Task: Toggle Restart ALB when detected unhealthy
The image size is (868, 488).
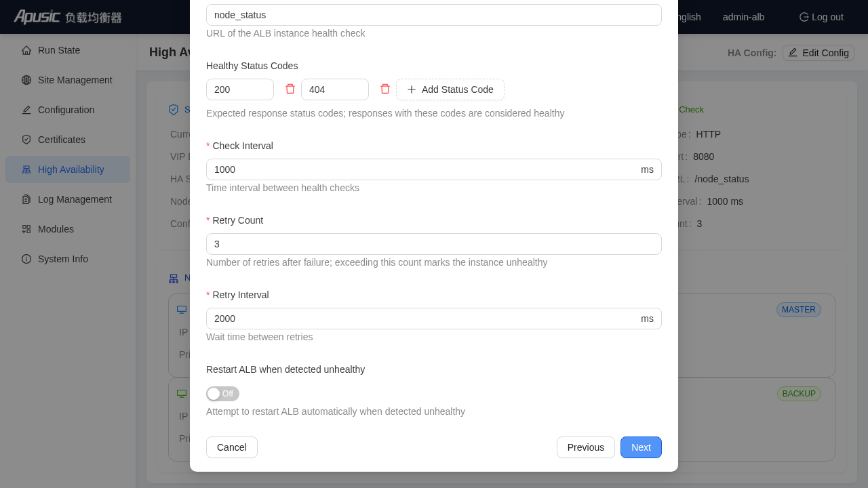Action: coord(222,394)
